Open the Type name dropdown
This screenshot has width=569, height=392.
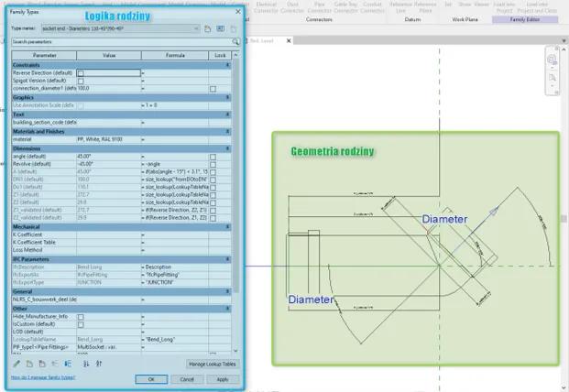pyautogui.click(x=196, y=28)
